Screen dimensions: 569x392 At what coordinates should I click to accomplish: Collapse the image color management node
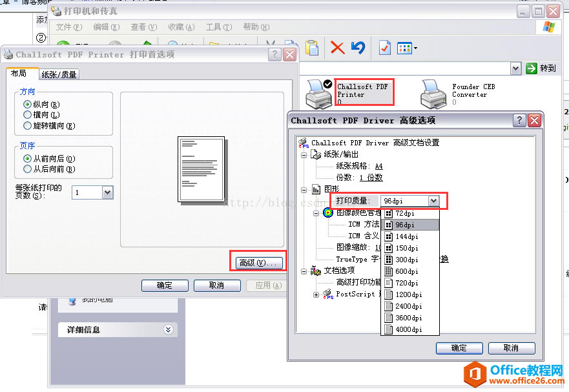tap(316, 213)
